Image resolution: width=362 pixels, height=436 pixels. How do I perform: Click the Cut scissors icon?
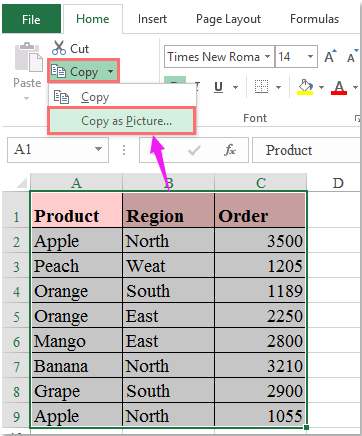59,48
